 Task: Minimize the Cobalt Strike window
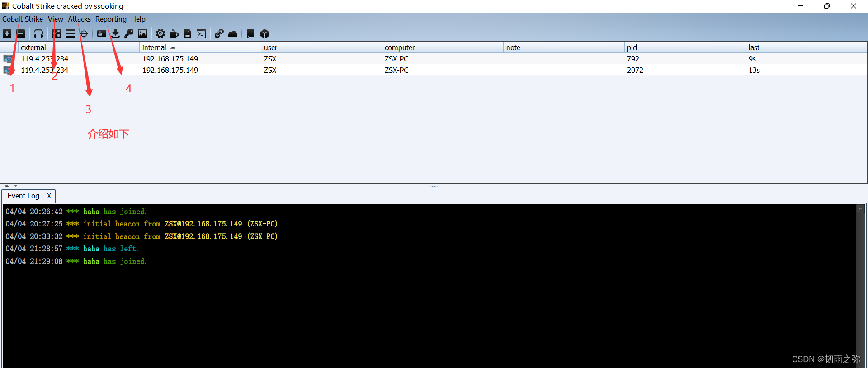pos(801,6)
